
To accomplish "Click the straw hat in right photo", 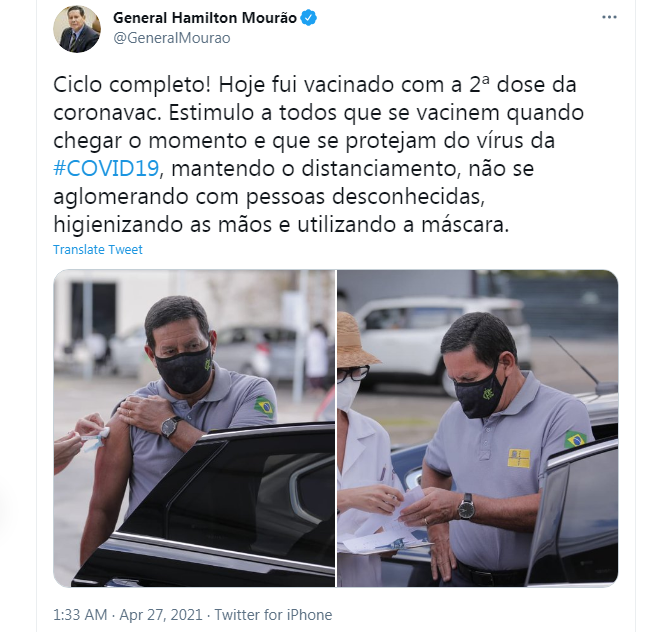I will (x=354, y=341).
